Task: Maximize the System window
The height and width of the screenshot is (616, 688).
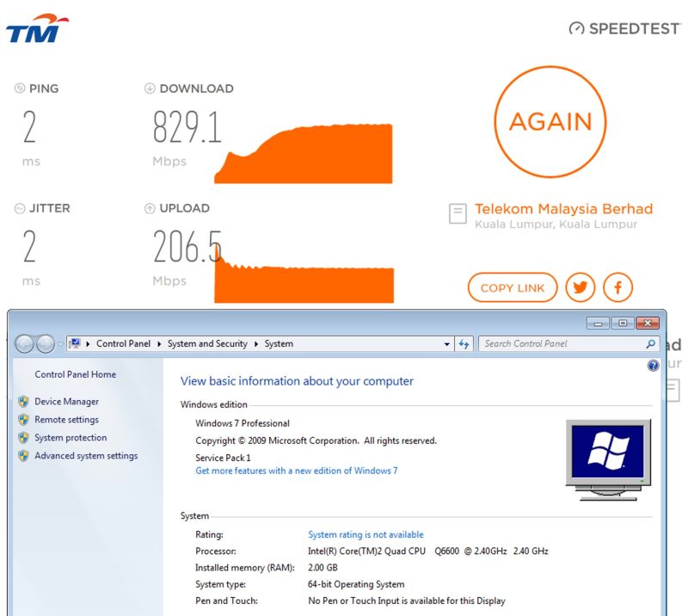Action: (623, 323)
